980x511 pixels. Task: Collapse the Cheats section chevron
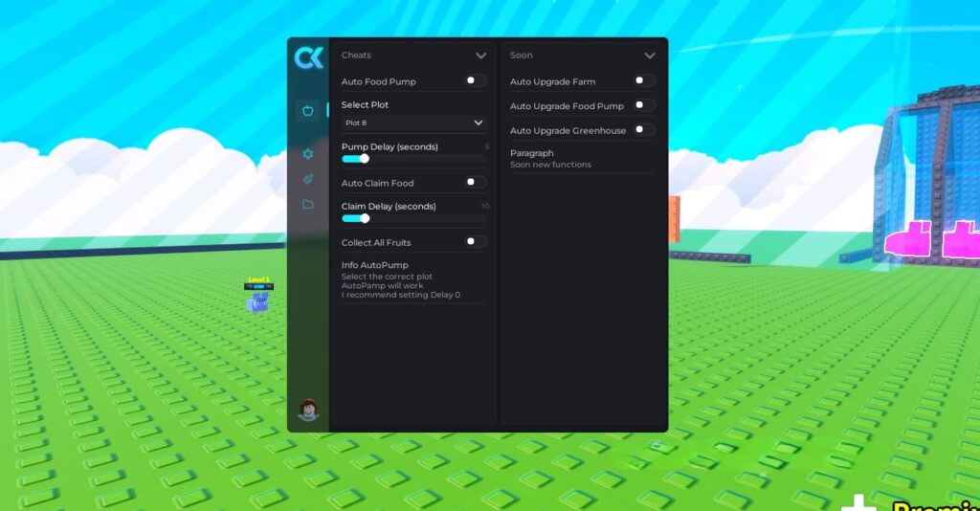click(x=480, y=56)
